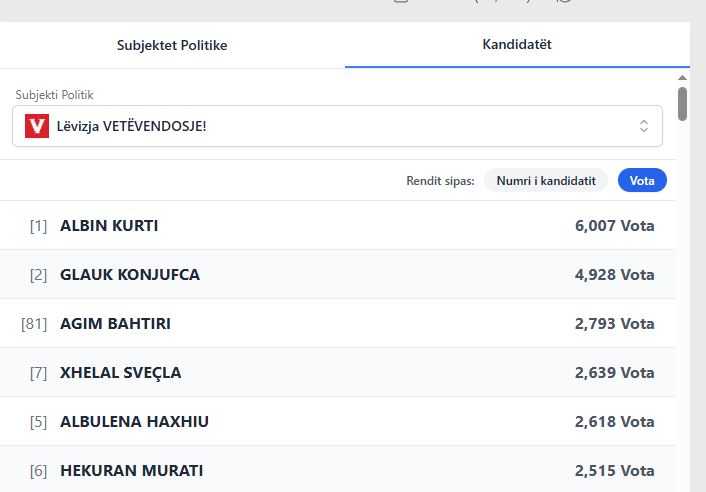The image size is (706, 492).
Task: Click the 4,928 Vota count
Action: (614, 275)
